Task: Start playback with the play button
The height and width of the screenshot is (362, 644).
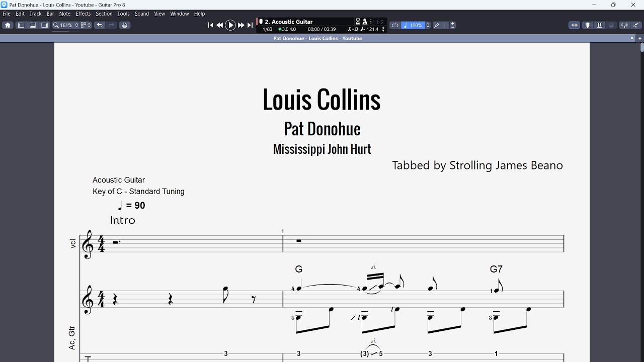Action: pyautogui.click(x=230, y=25)
